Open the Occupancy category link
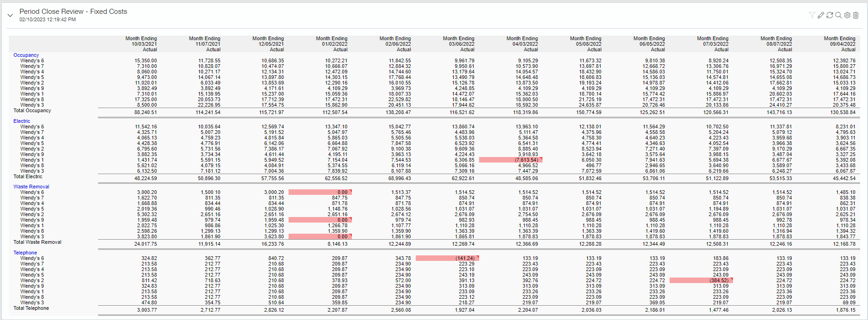This screenshot has height=320, width=868. pyautogui.click(x=26, y=55)
